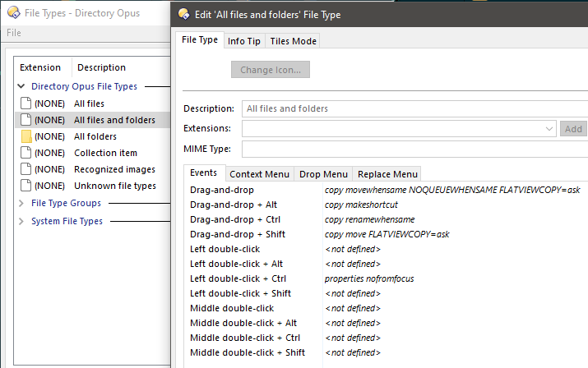The image size is (588, 368).
Task: Open the Drop Menu tab
Action: (x=324, y=174)
